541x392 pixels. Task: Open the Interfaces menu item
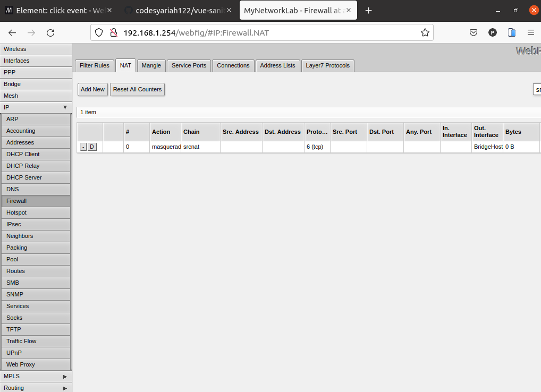pos(36,61)
